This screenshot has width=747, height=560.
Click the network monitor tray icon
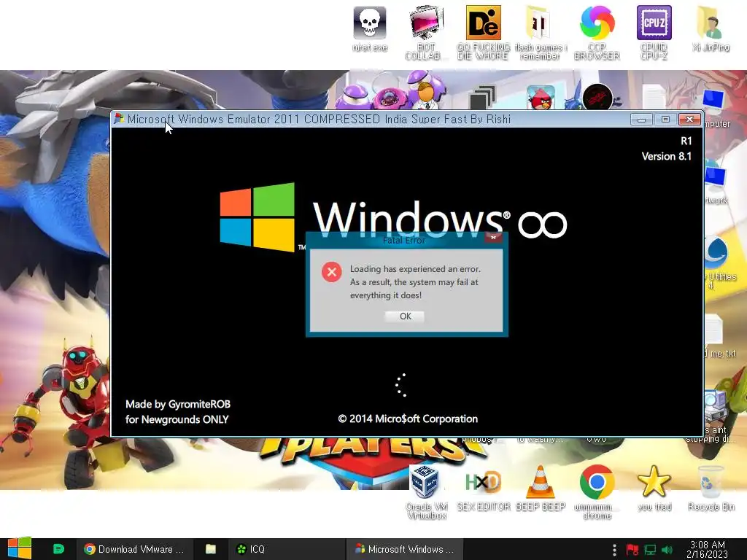tap(650, 550)
